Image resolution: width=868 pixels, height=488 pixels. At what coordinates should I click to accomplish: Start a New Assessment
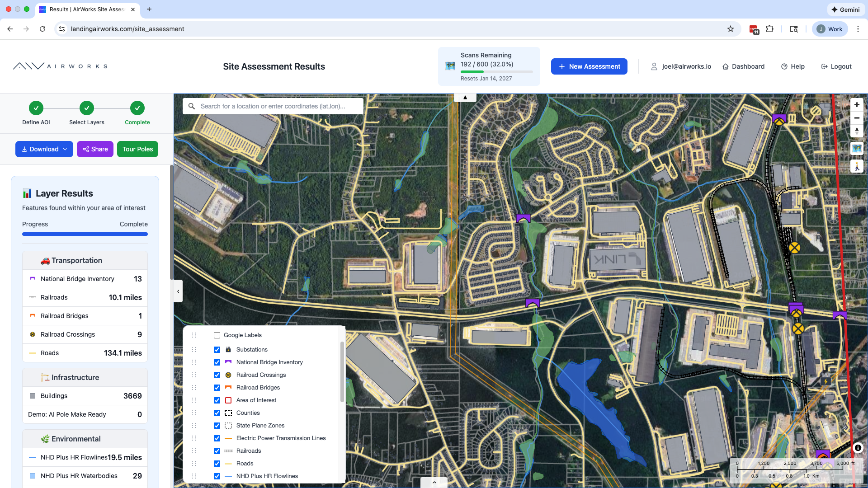pos(589,66)
